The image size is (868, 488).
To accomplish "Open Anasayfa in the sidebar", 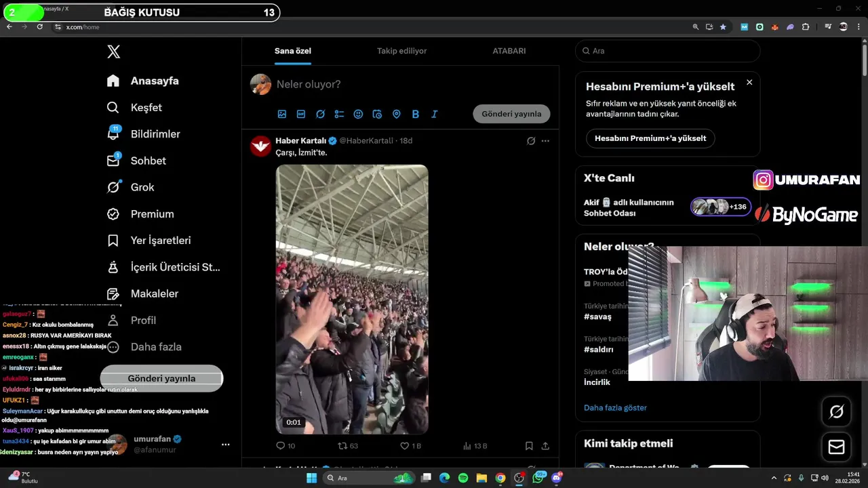I will point(143,81).
